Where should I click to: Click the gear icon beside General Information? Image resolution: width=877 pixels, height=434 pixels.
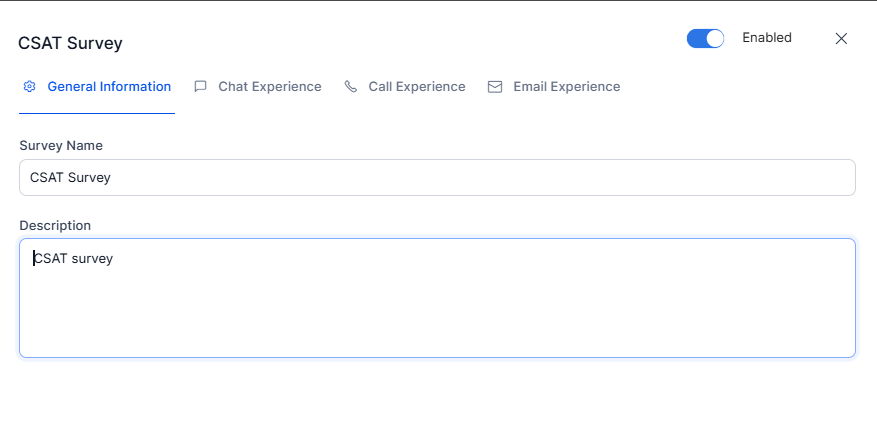(29, 87)
